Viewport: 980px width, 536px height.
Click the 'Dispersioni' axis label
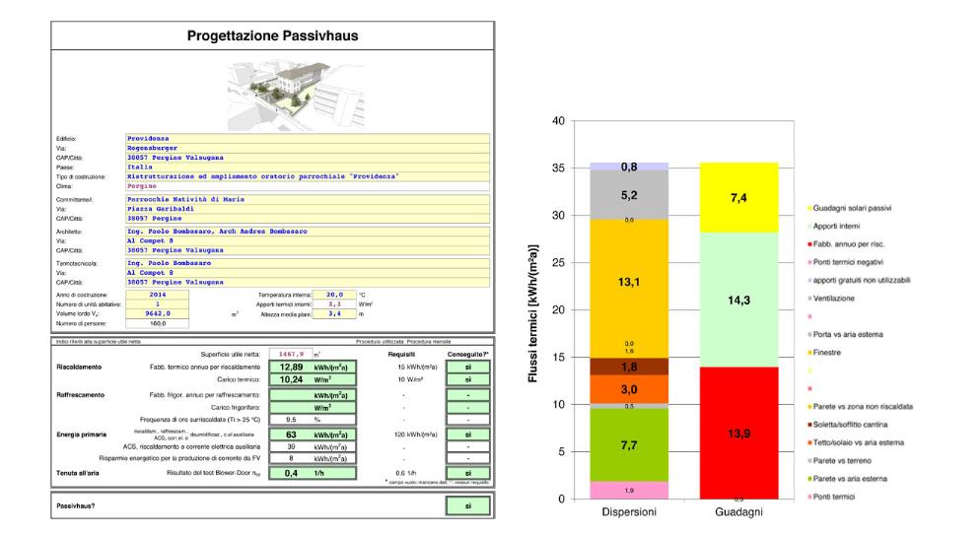coord(629,512)
